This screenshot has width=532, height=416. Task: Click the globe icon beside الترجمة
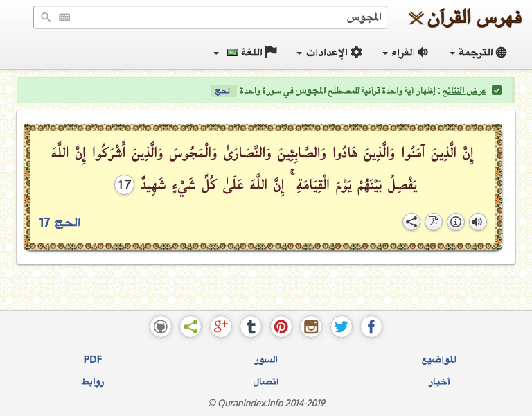[501, 52]
